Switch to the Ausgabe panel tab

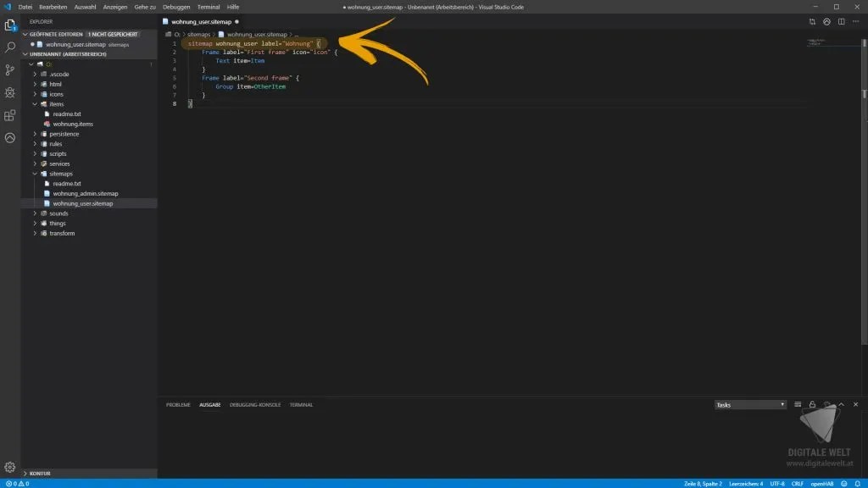(x=210, y=405)
